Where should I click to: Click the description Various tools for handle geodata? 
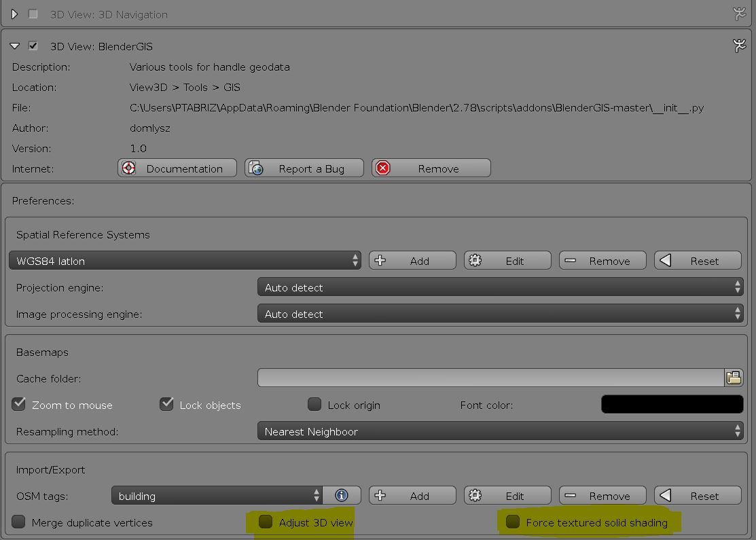tap(210, 67)
